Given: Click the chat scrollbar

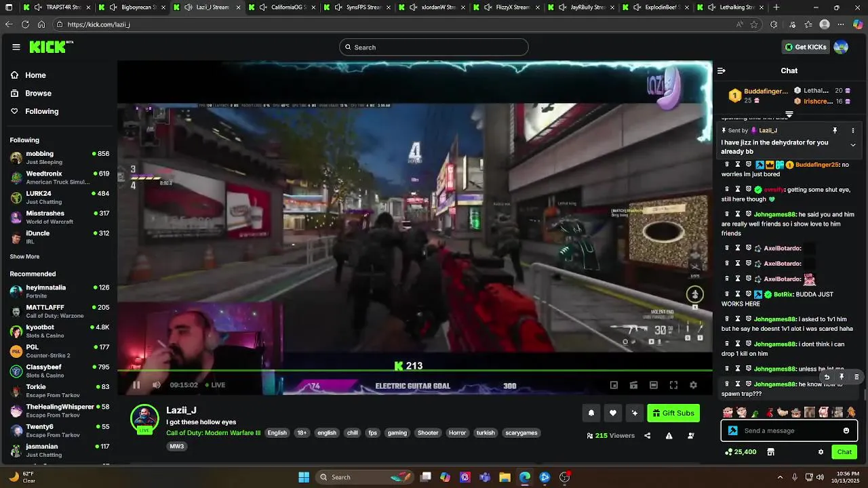Looking at the screenshot, I should click(865, 394).
